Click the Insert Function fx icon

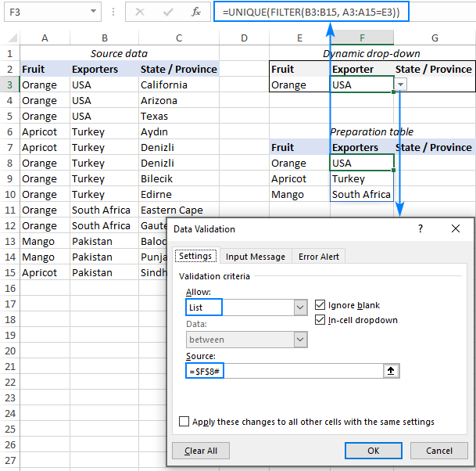pos(198,13)
